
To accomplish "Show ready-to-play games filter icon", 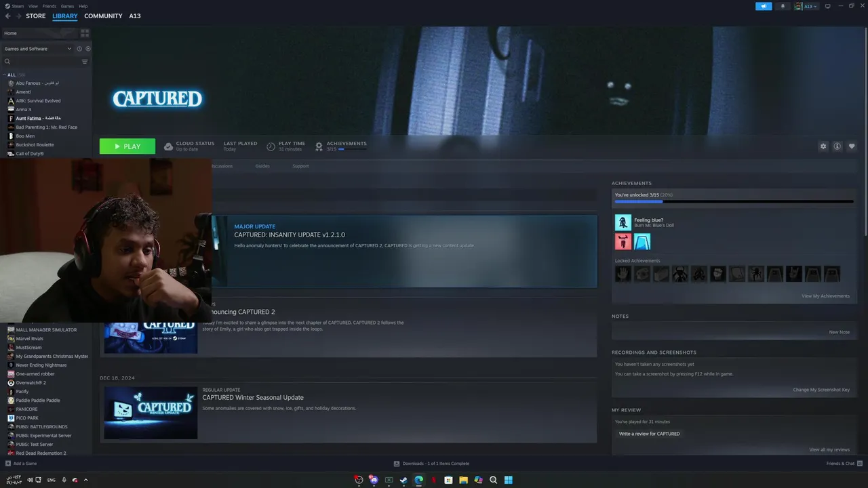I will (x=88, y=49).
